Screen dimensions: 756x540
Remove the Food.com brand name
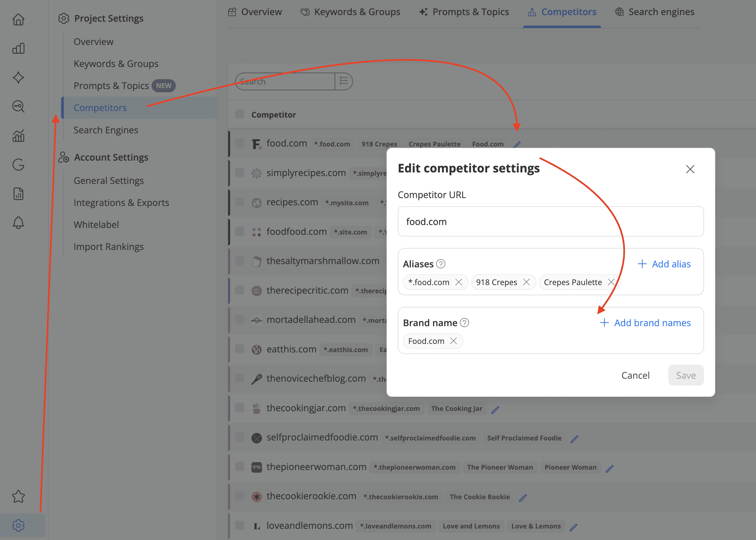pyautogui.click(x=453, y=341)
